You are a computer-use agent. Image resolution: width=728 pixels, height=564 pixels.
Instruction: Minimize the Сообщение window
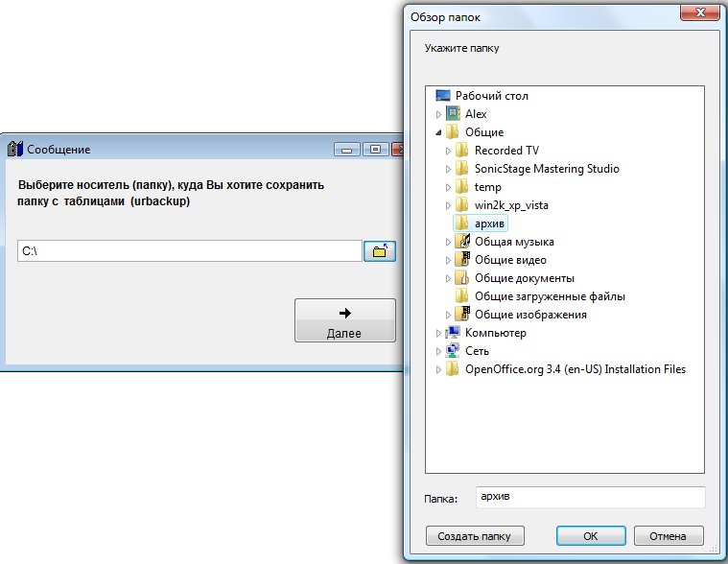tap(347, 150)
